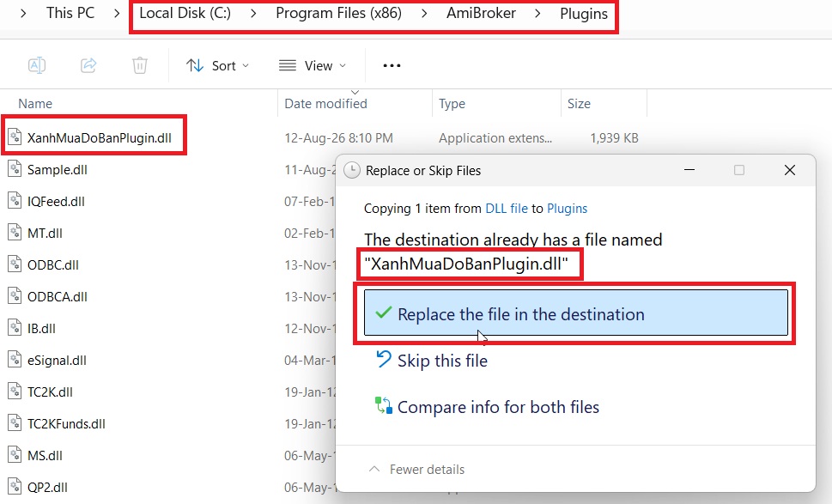Navigate to AmiBroker in the address bar
Viewport: 832px width, 504px height.
pos(481,13)
